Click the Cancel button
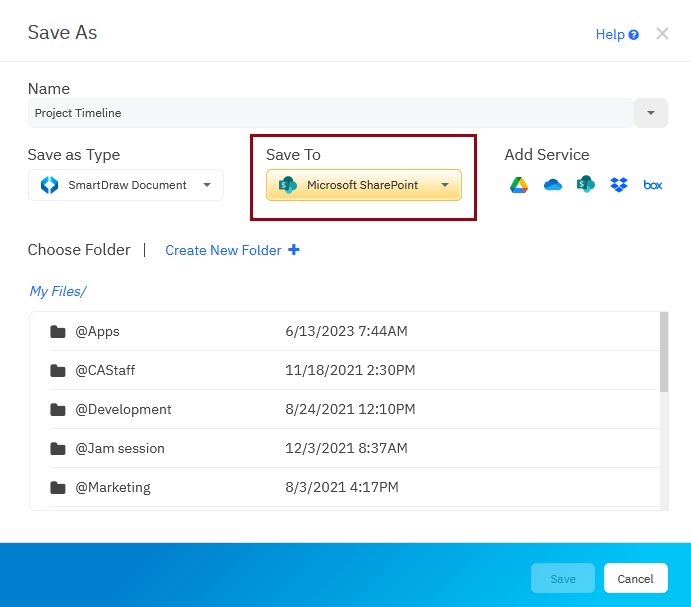The image size is (691, 607). tap(635, 579)
